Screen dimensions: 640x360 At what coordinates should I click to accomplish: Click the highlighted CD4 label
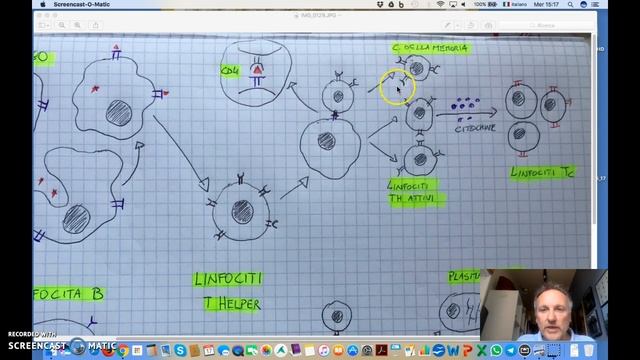230,71
